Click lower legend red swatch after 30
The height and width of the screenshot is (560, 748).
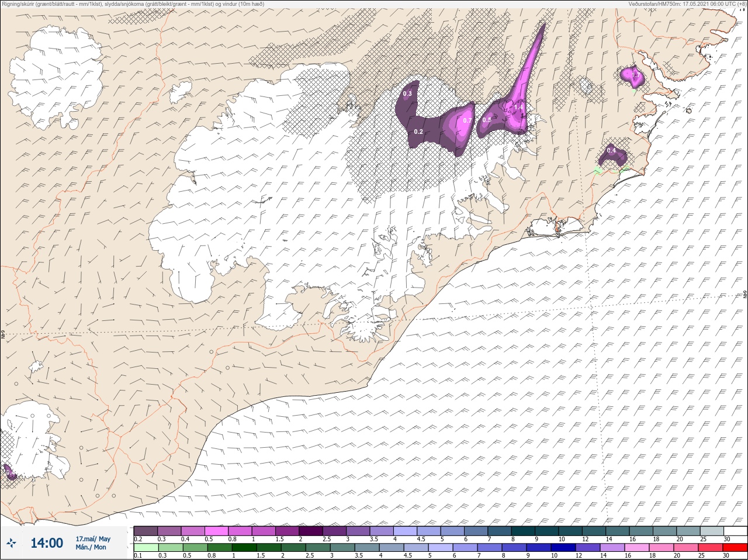pyautogui.click(x=736, y=548)
